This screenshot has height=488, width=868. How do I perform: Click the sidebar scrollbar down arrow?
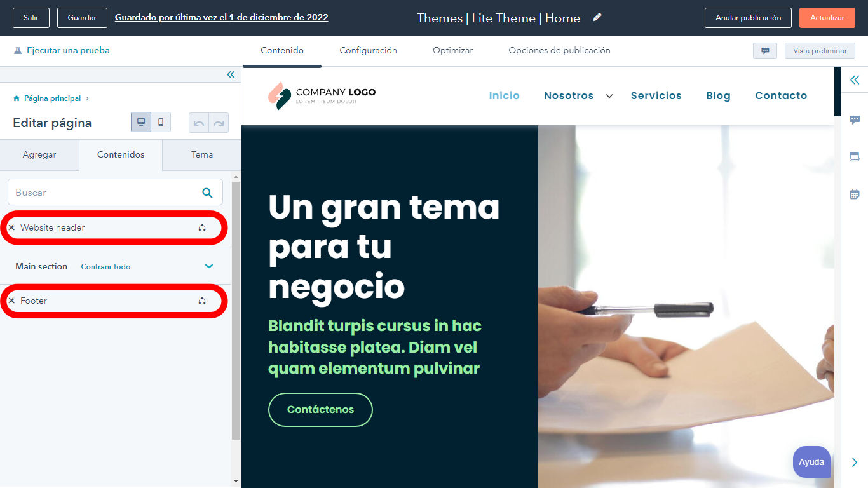pos(236,482)
